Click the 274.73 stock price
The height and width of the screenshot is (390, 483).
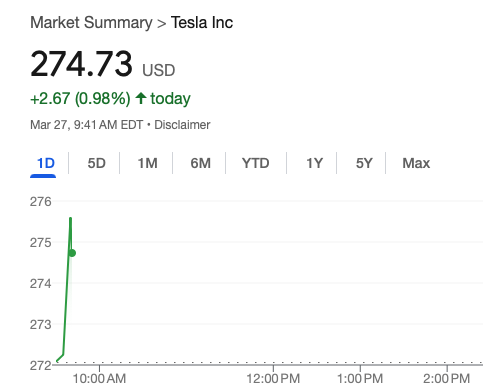pos(81,63)
